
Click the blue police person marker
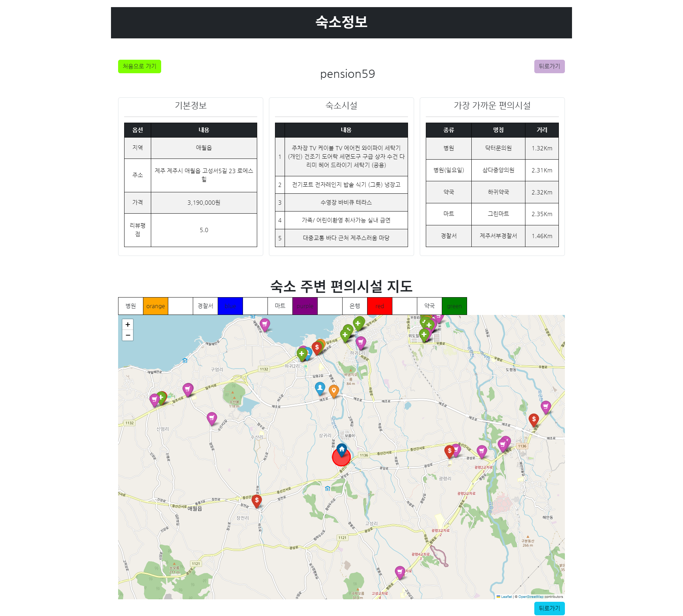click(x=320, y=388)
